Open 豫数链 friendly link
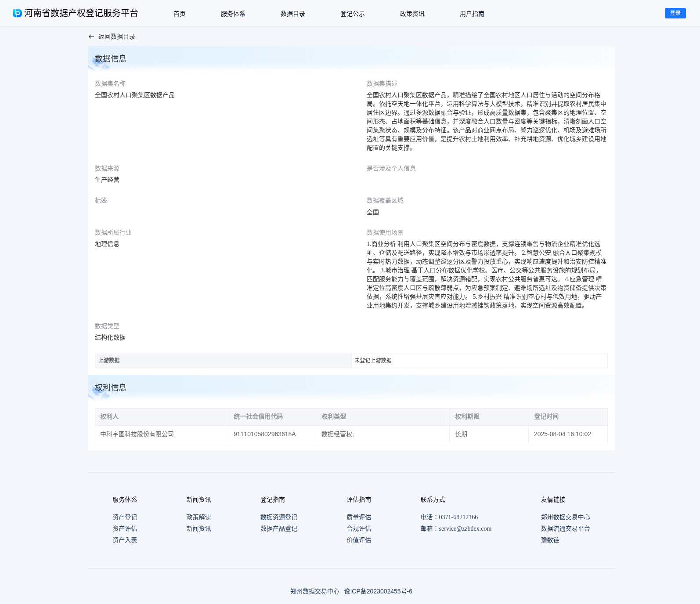 [550, 540]
